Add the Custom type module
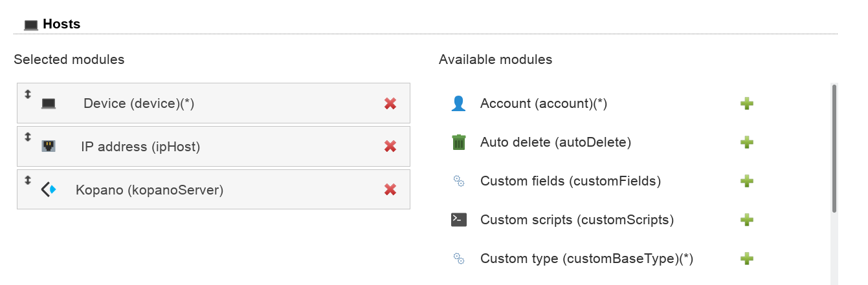 point(746,259)
